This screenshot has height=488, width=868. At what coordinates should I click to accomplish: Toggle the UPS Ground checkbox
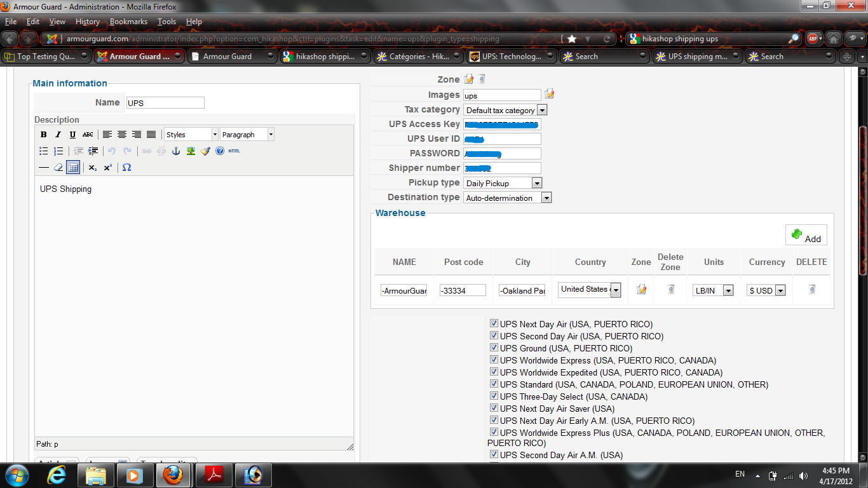pos(494,348)
